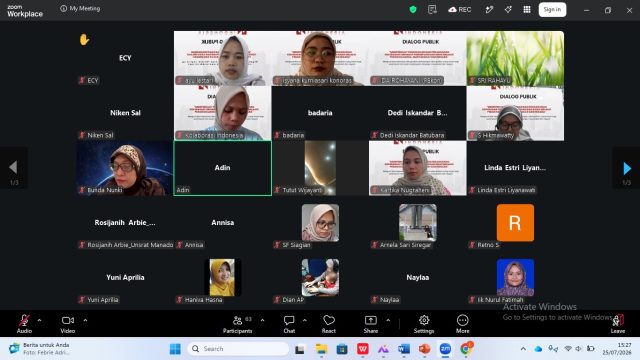Expand chat options arrow

coord(305,320)
